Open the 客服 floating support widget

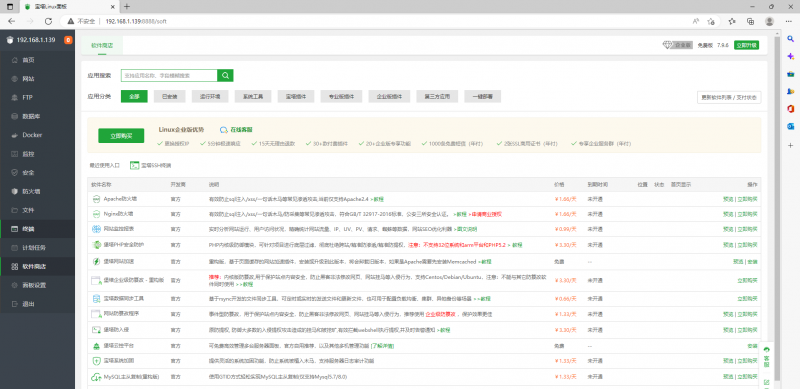[x=766, y=357]
